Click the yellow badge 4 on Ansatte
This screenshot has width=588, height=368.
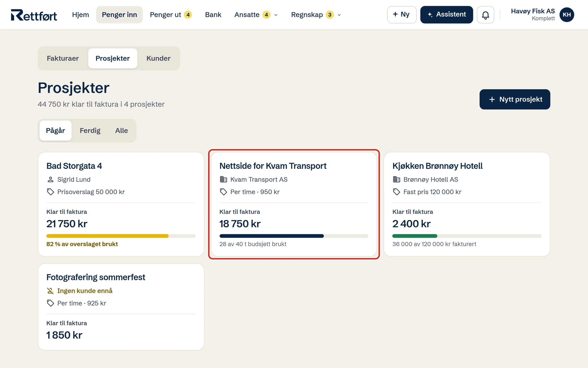tap(266, 15)
